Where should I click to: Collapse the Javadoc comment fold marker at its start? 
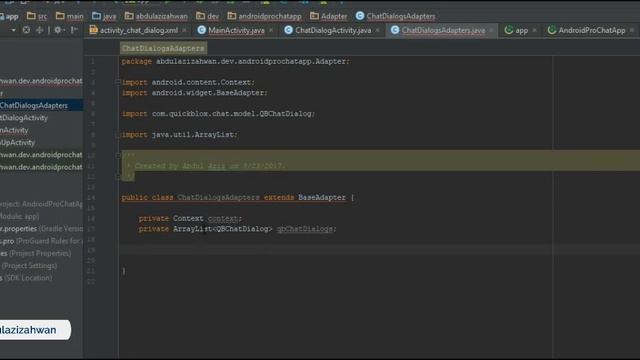(118, 155)
